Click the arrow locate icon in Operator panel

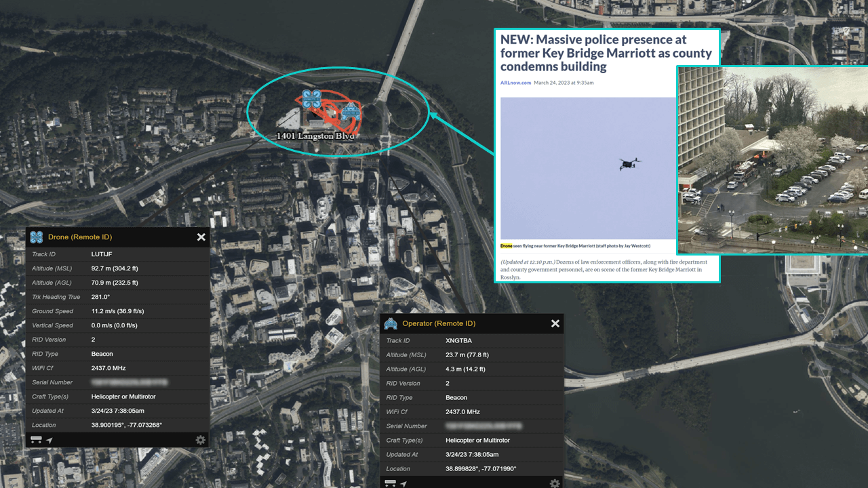(404, 483)
